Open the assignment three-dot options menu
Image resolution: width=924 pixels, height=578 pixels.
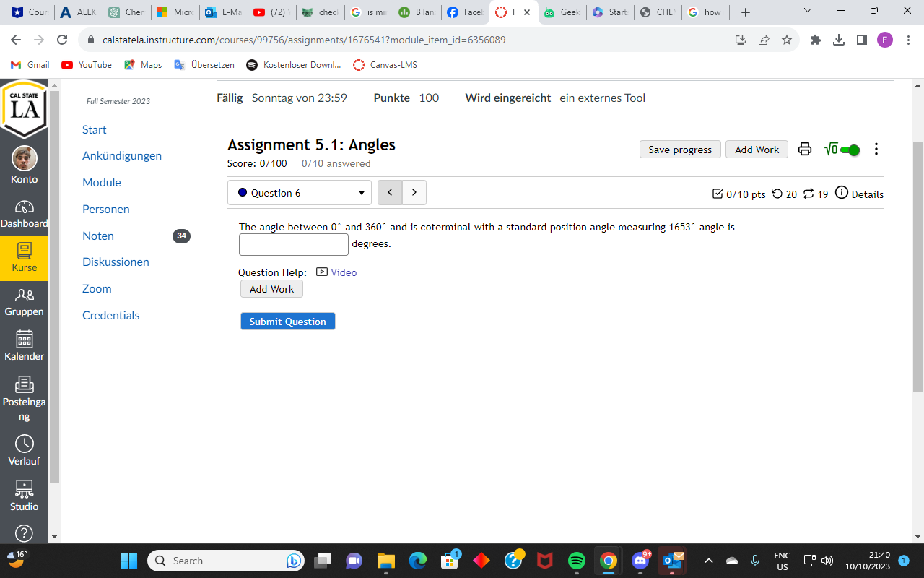point(876,150)
